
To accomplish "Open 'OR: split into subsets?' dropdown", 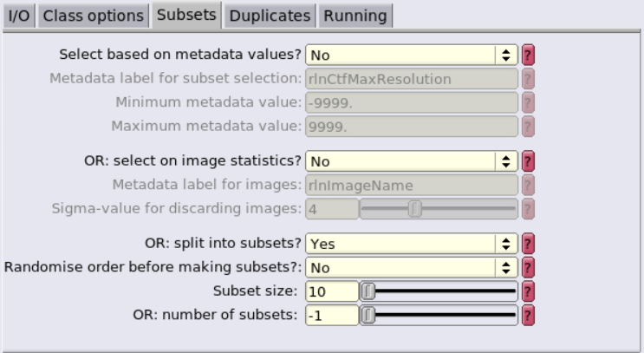I will coord(412,244).
